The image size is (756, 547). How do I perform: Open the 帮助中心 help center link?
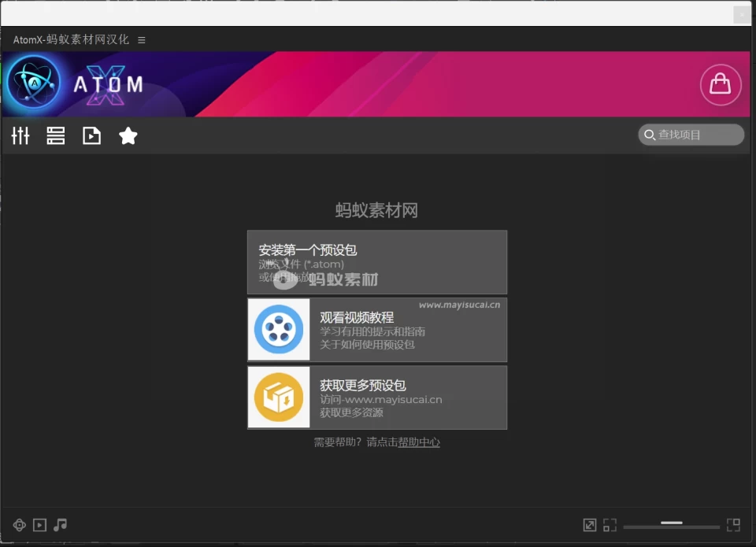419,442
